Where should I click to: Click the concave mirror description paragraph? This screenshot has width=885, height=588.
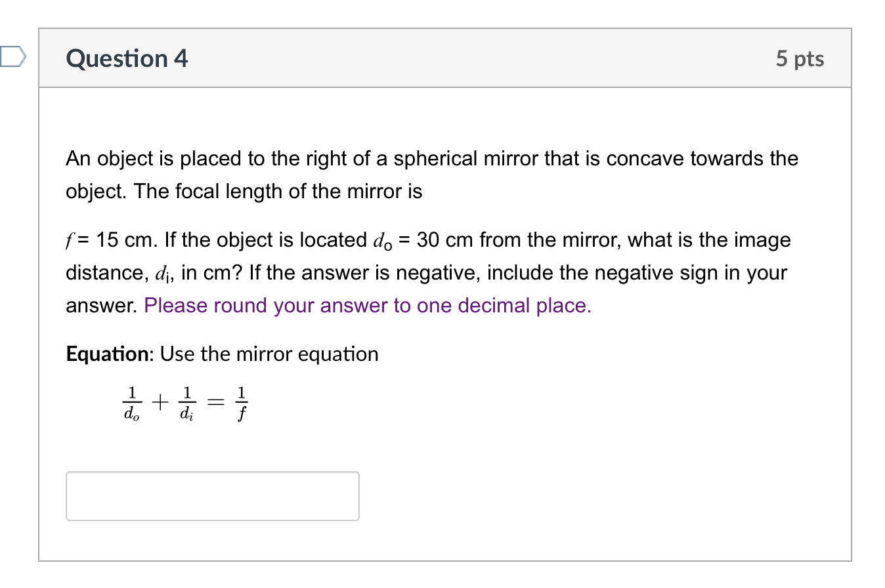427,175
